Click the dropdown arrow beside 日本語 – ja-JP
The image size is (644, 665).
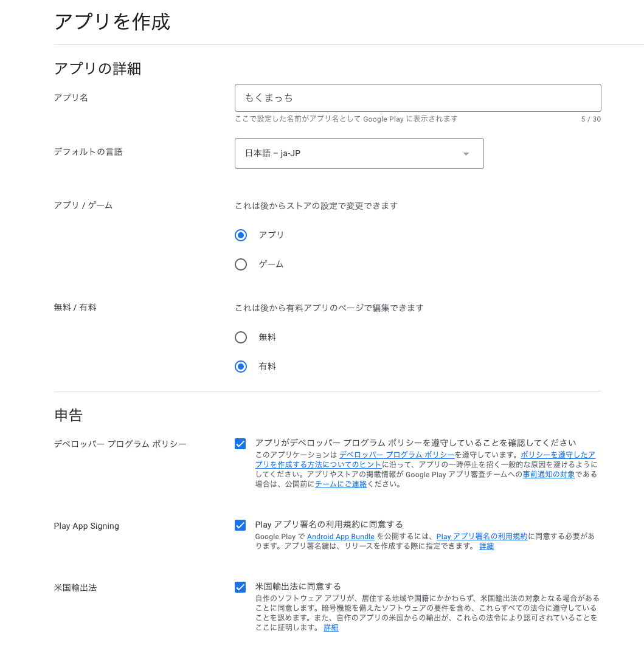pyautogui.click(x=466, y=154)
